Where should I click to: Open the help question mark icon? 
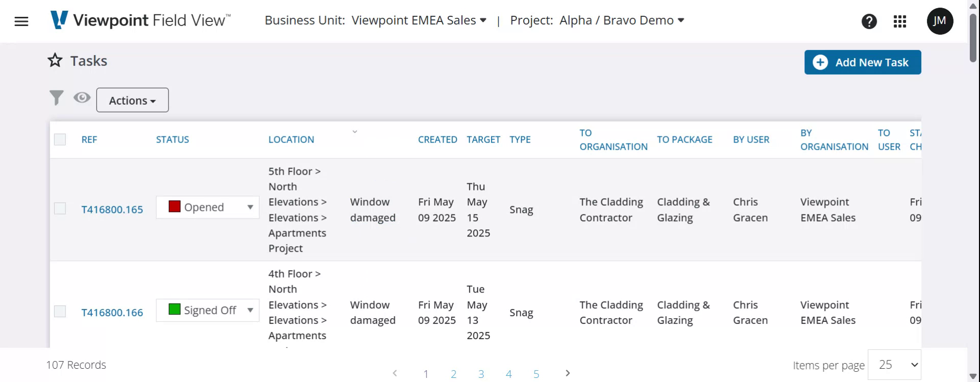tap(869, 21)
